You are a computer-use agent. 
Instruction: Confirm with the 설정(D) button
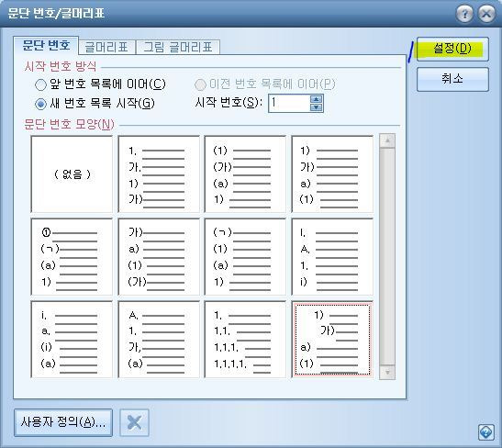click(452, 49)
